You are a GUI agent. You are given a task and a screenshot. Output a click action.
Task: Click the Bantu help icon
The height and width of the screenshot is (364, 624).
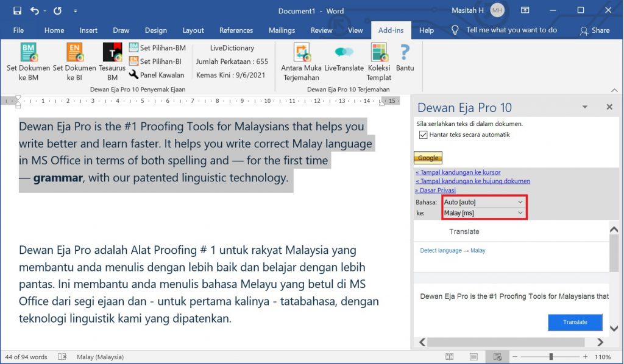[405, 52]
